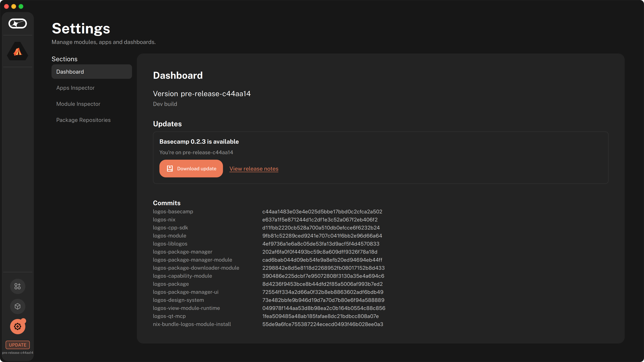Minimize the window with yellow button

[x=14, y=6]
